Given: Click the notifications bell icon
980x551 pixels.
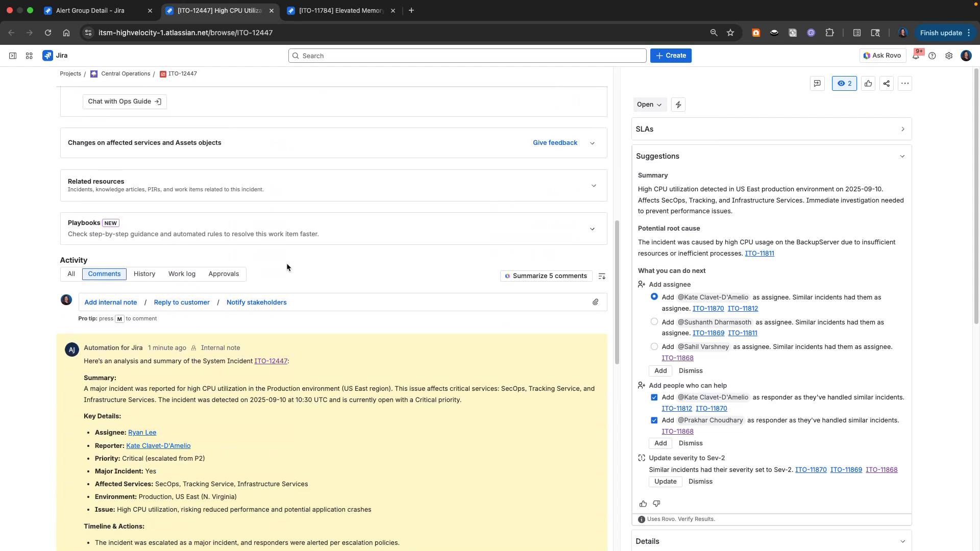Looking at the screenshot, I should (x=916, y=56).
